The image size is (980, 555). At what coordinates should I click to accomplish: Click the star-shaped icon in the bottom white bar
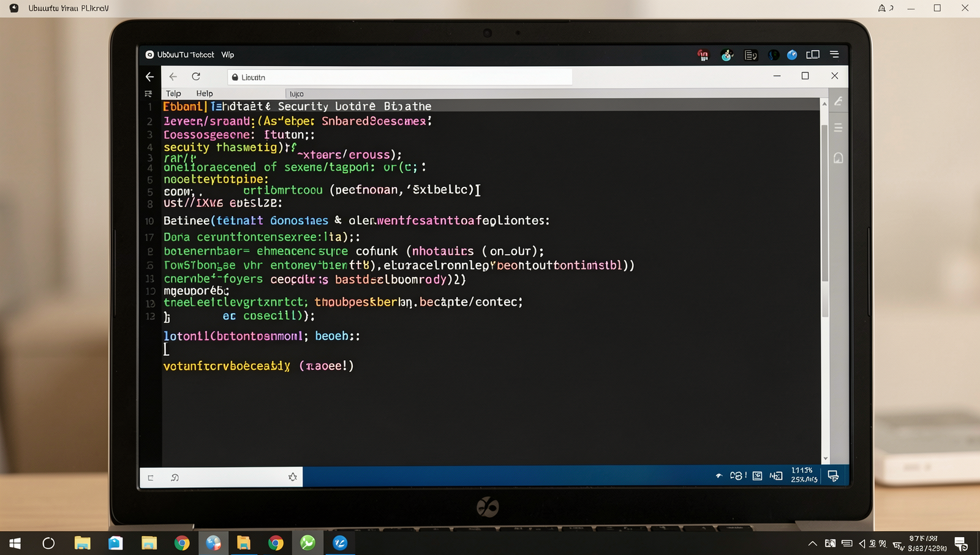[x=293, y=477]
